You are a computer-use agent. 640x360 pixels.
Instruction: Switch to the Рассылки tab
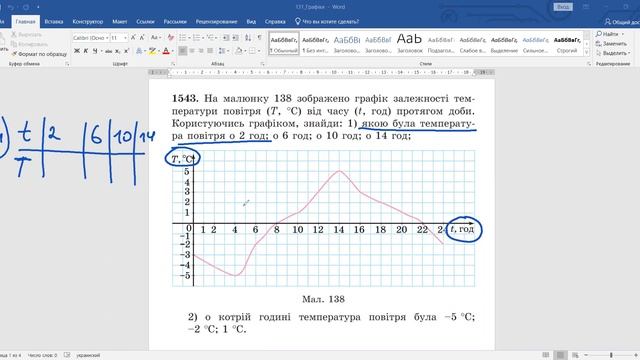175,22
